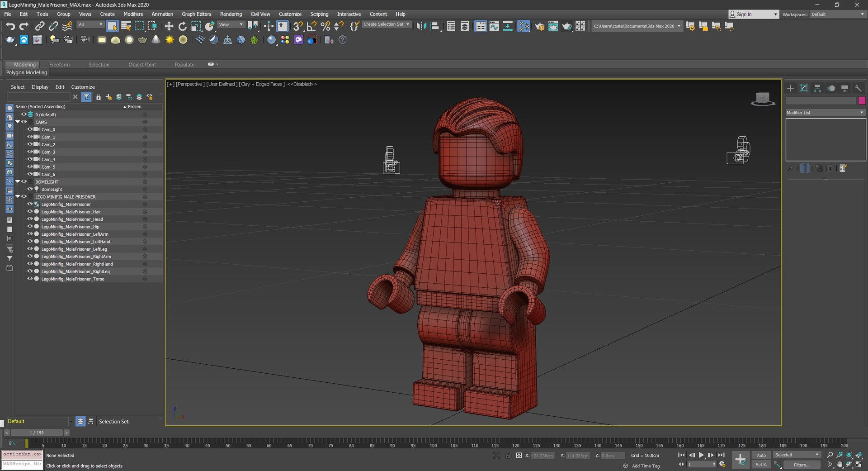Click the Play Animation button

[x=701, y=455]
